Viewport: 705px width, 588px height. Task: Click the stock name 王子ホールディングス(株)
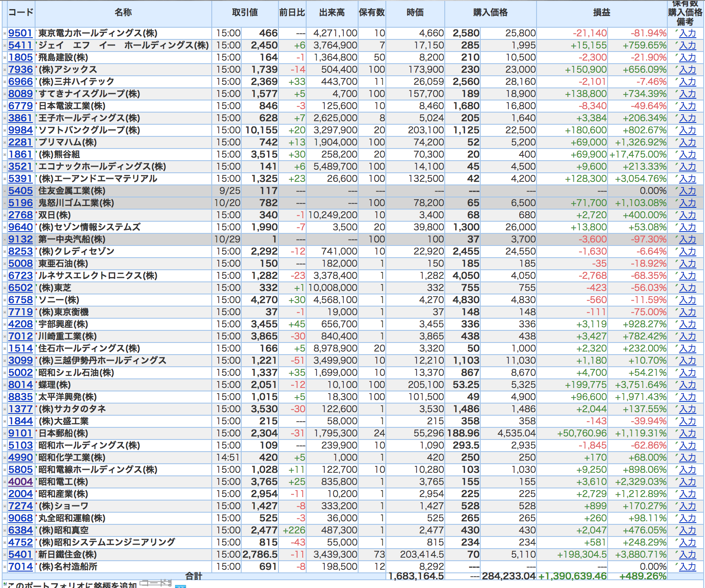89,118
